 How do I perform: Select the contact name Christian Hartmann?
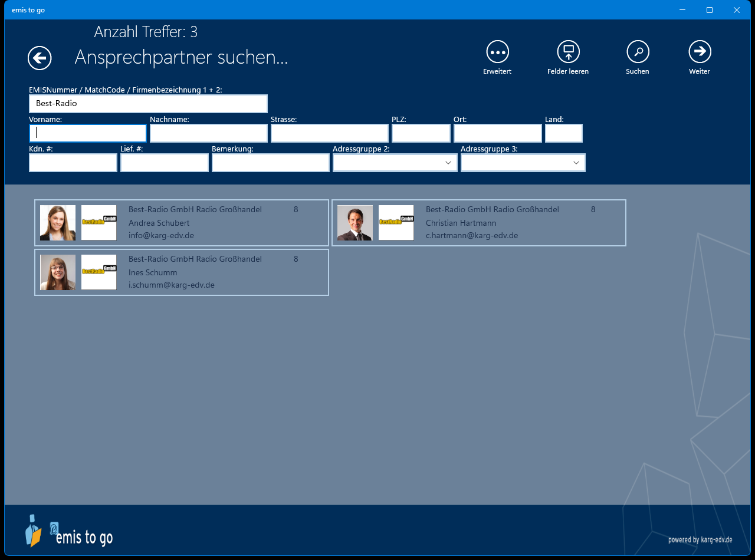[x=461, y=223]
